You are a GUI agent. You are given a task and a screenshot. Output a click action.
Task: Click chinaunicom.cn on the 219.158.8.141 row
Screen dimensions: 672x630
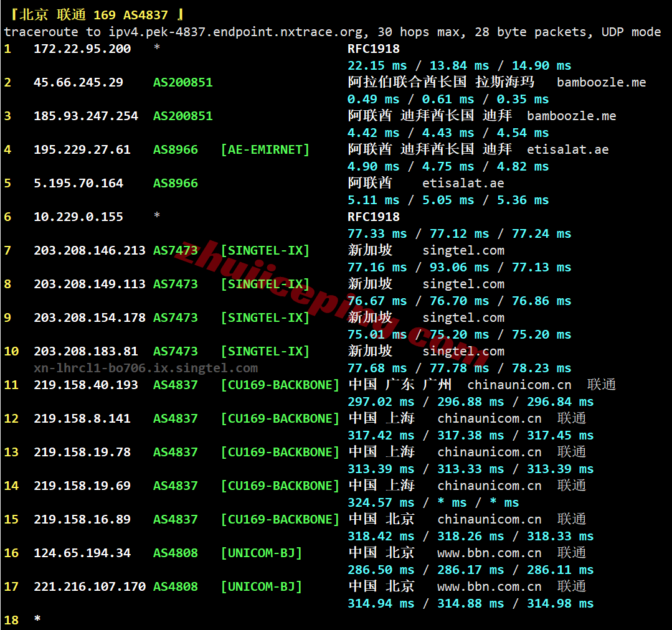pos(490,418)
